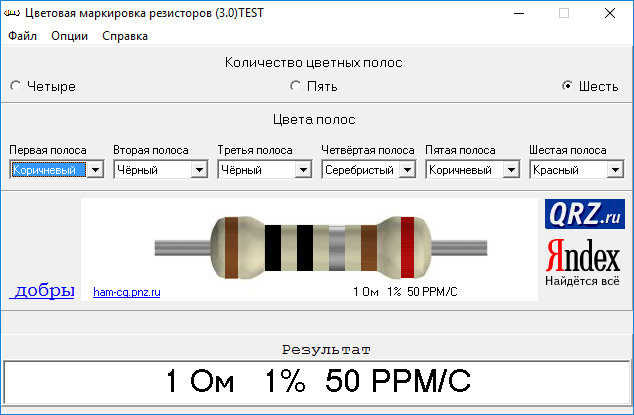Open the Файл menu
Viewport: 634px width, 415px height.
pos(23,36)
